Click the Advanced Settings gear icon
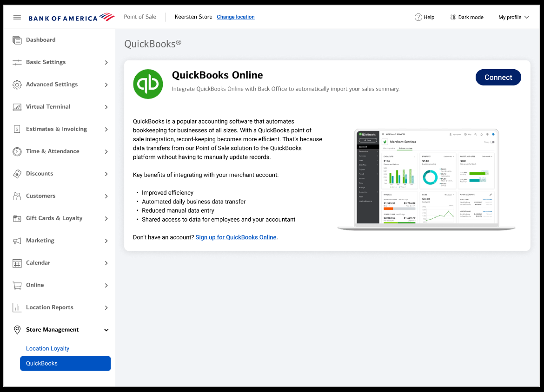Screen dimensions: 544x392 [x=17, y=85]
